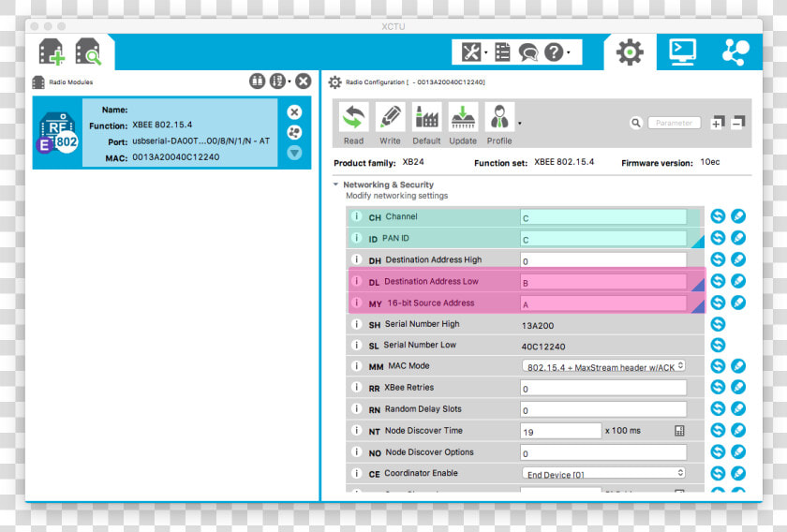This screenshot has height=532, width=787.
Task: Remove the XBEE 802.15.4 module with X
Action: 294,111
